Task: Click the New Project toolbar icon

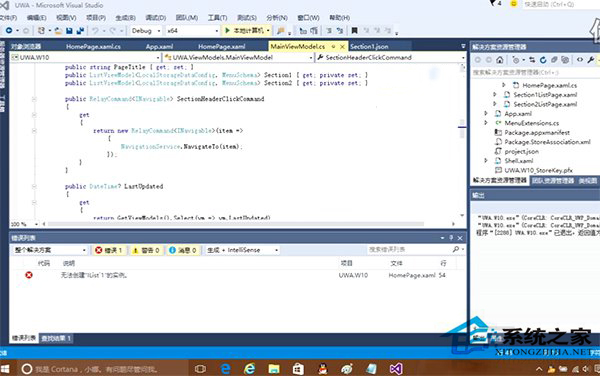Action: (41, 30)
